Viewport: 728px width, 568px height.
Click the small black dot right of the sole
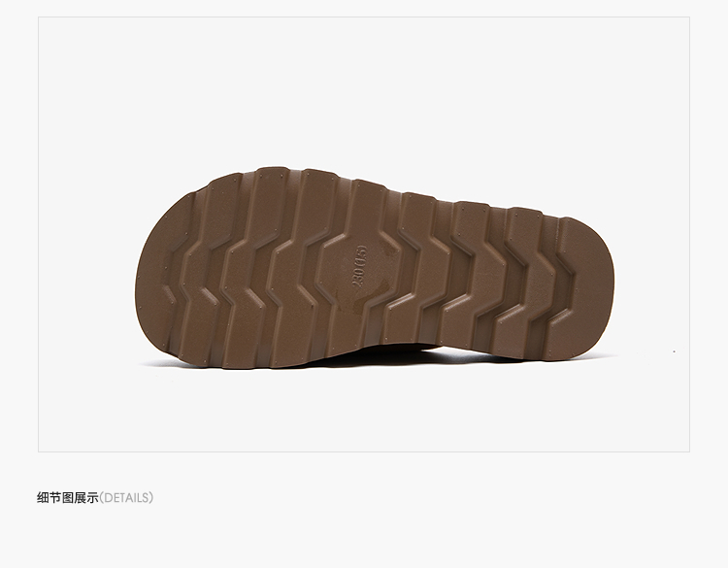(x=675, y=351)
